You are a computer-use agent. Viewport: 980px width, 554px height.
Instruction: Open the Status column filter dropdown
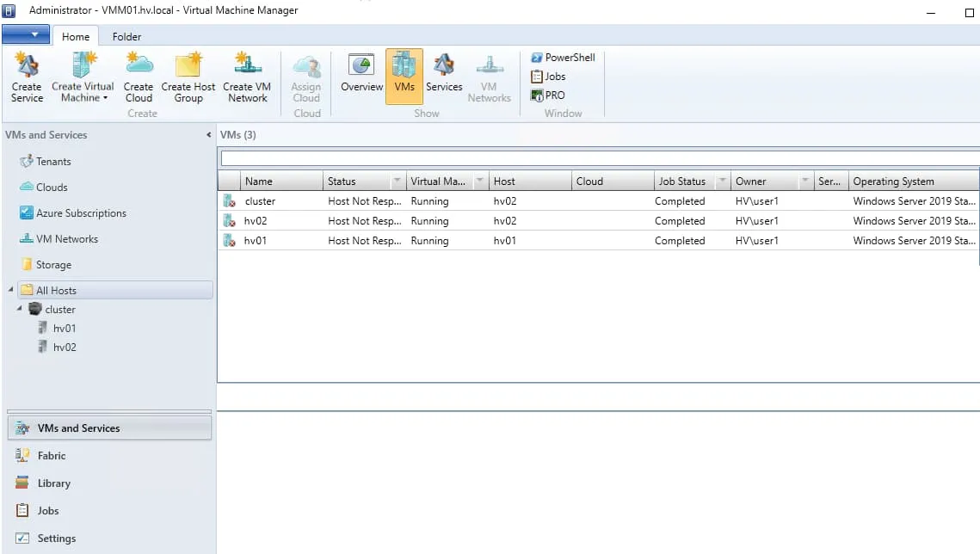(397, 182)
